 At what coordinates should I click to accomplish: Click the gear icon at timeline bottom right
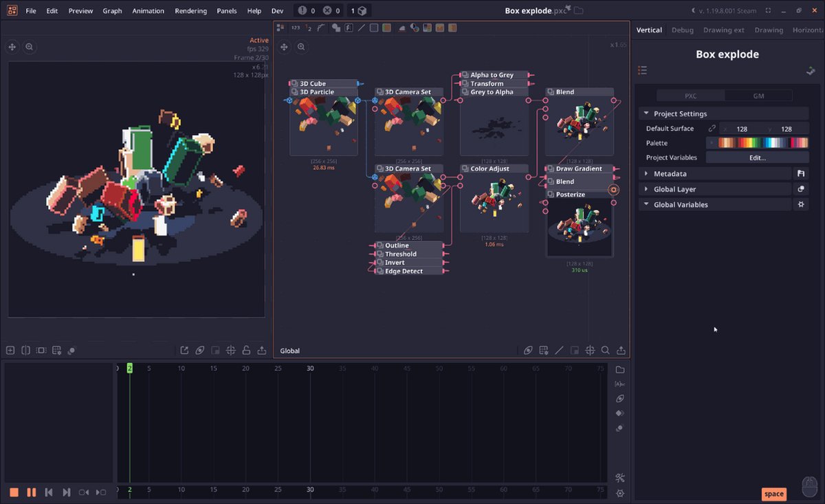pos(620,493)
